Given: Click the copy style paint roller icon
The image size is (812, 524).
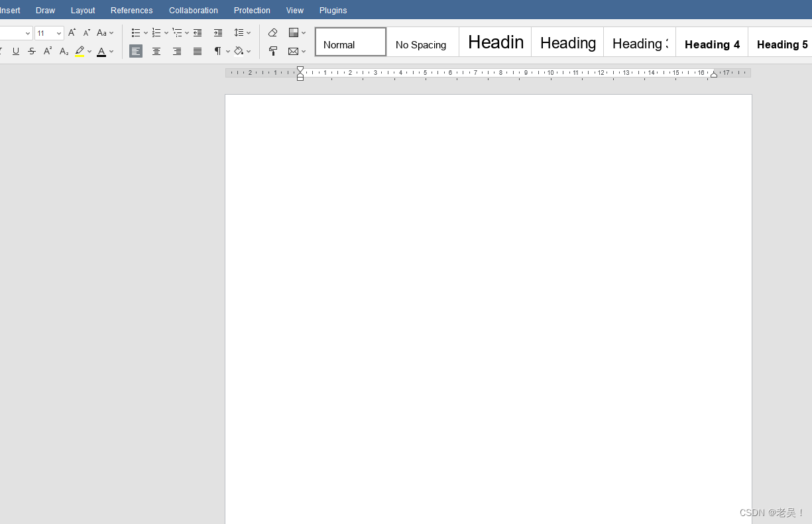Looking at the screenshot, I should point(272,51).
